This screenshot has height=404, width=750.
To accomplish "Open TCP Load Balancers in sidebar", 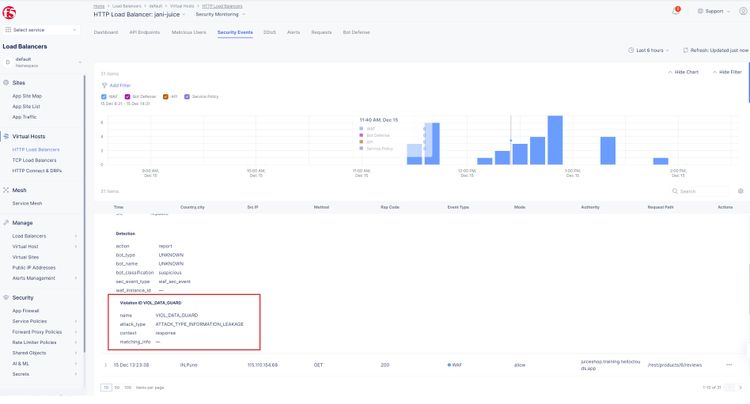I will tap(34, 160).
